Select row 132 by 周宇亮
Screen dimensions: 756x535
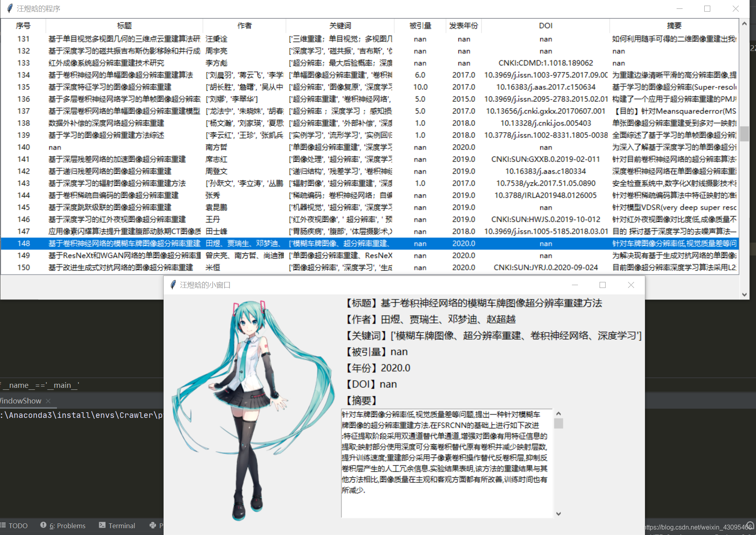pyautogui.click(x=369, y=51)
